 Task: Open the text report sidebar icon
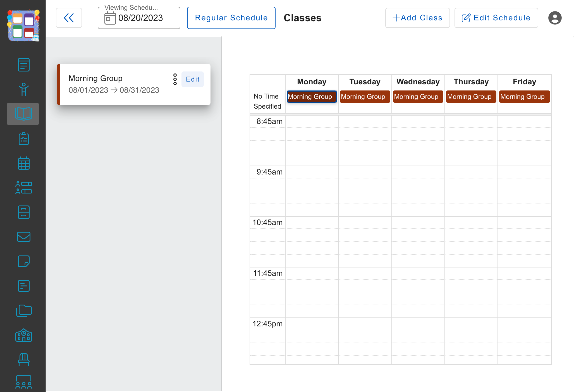click(23, 286)
